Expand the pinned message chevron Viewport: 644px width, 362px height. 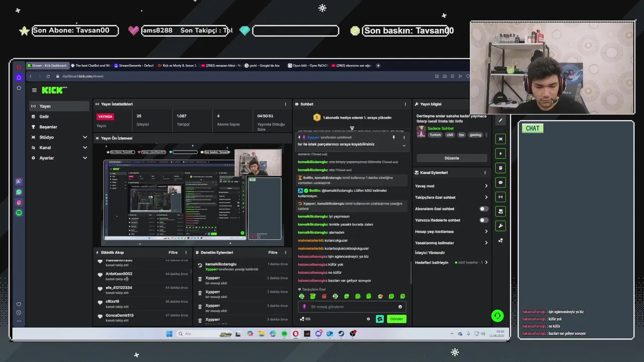pyautogui.click(x=404, y=145)
